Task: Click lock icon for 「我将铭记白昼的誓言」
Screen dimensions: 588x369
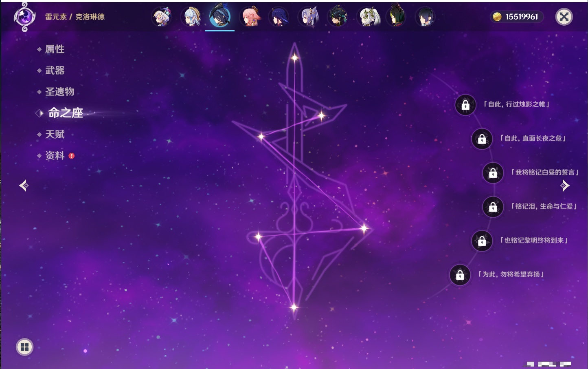Action: [493, 173]
